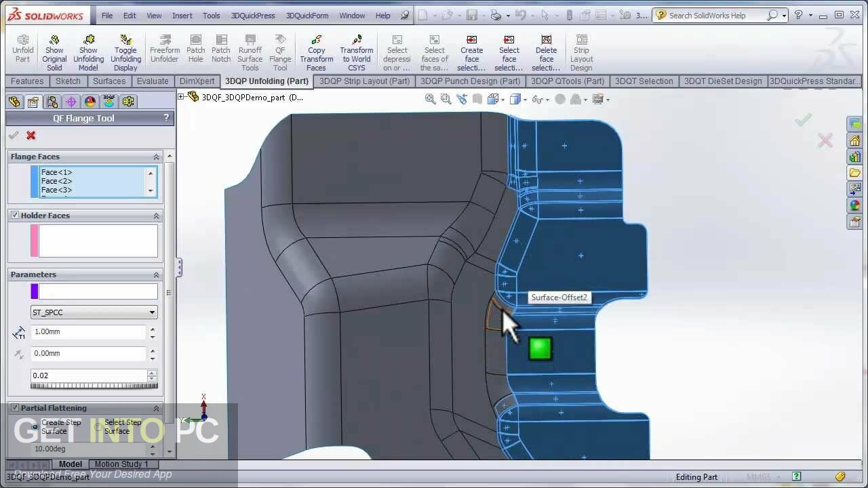The image size is (868, 488).
Task: Click the 0.00mm offset field
Action: point(88,353)
